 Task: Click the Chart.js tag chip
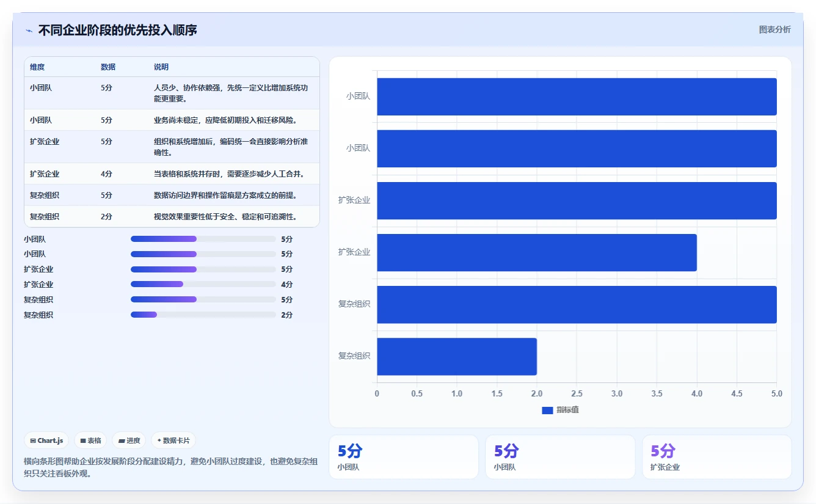(x=46, y=440)
